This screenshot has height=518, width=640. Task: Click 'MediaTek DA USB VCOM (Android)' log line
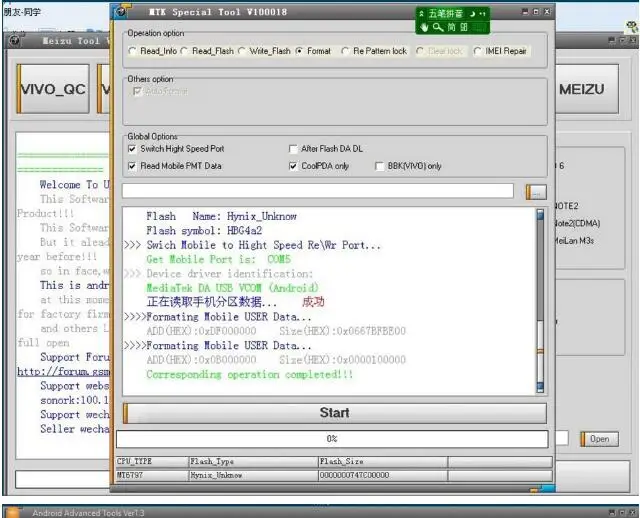232,288
